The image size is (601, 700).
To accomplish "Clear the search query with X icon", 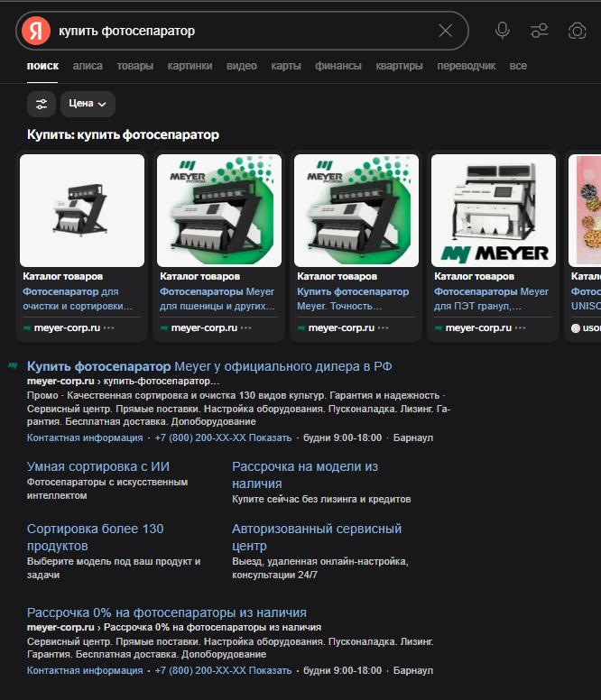I will [446, 31].
